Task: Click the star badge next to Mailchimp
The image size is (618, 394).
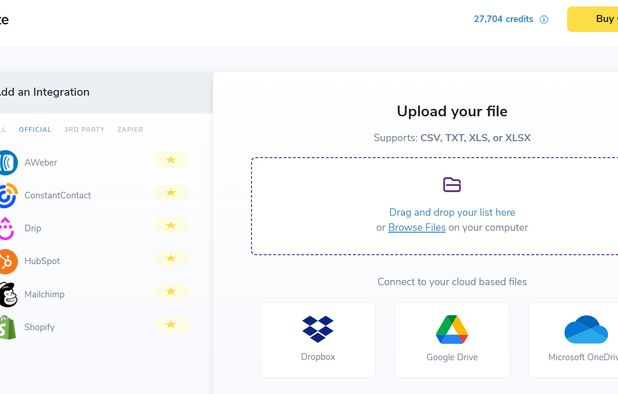Action: click(171, 292)
